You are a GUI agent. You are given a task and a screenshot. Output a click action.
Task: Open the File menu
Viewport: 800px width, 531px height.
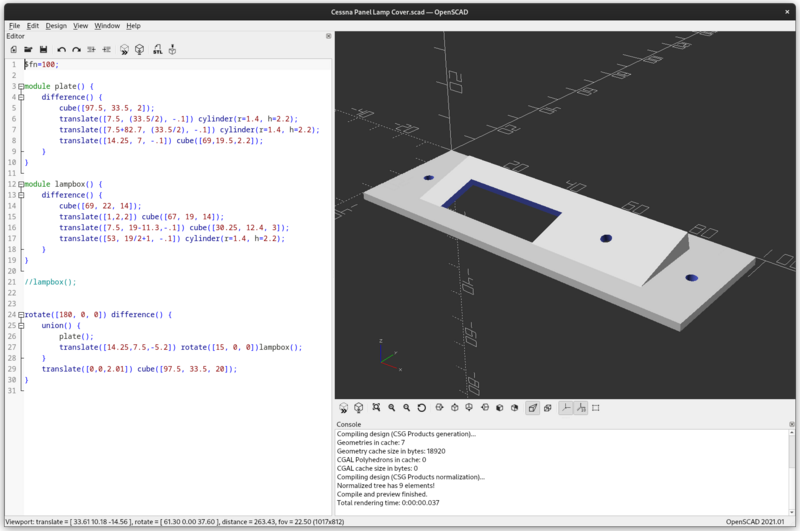click(14, 26)
